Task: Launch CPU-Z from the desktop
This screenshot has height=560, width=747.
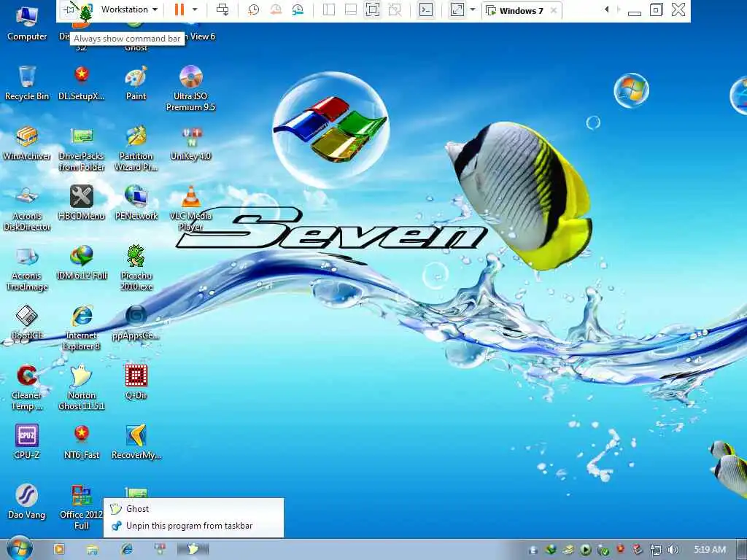Action: point(27,443)
